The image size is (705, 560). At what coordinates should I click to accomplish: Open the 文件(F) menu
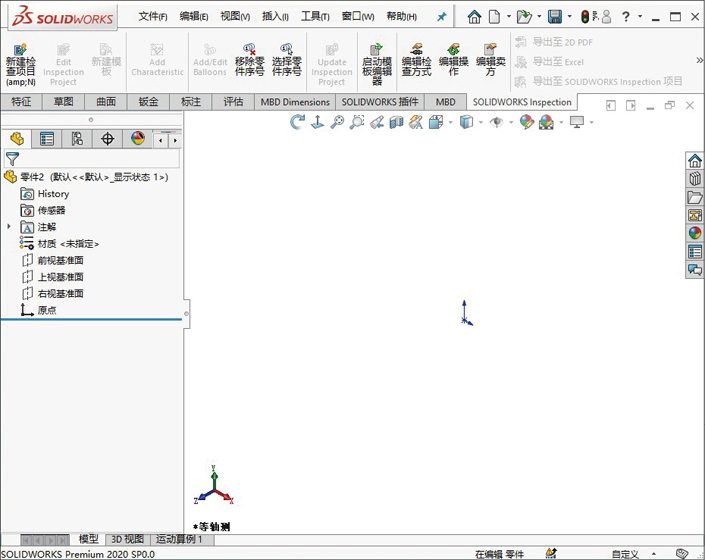153,17
